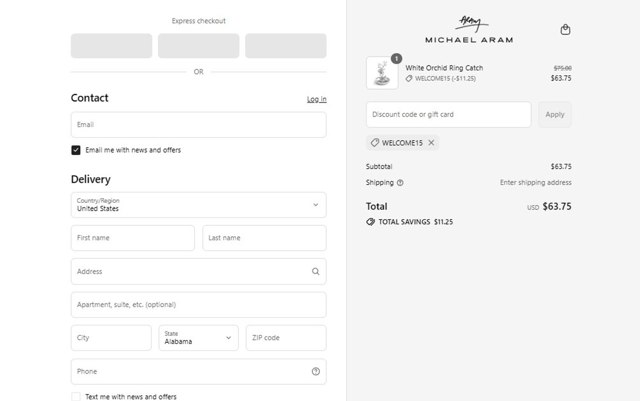Focus the First name field
Image resolution: width=640 pixels, height=401 pixels.
pos(133,238)
